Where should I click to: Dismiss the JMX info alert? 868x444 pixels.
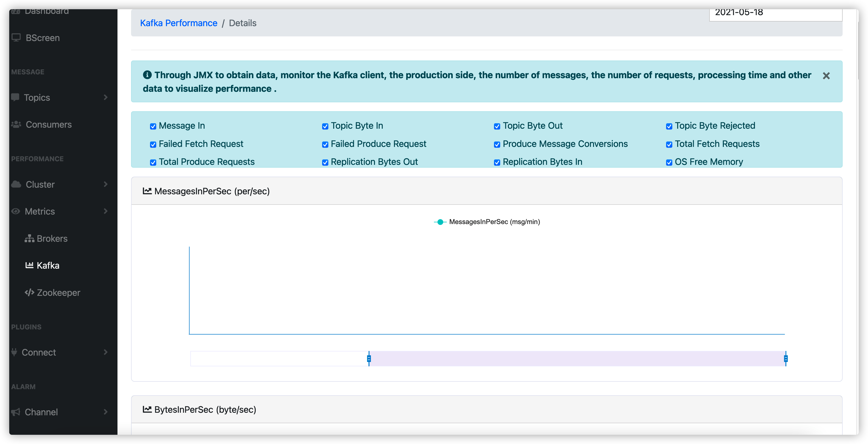[x=826, y=76]
